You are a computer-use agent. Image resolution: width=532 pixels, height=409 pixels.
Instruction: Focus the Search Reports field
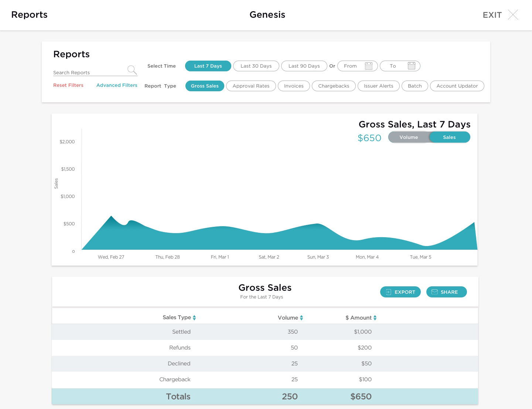click(x=89, y=72)
